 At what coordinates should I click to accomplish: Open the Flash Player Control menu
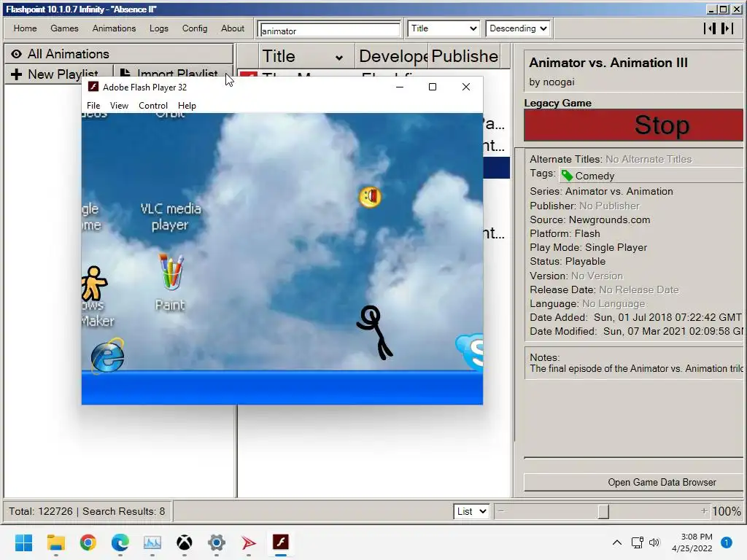tap(153, 106)
